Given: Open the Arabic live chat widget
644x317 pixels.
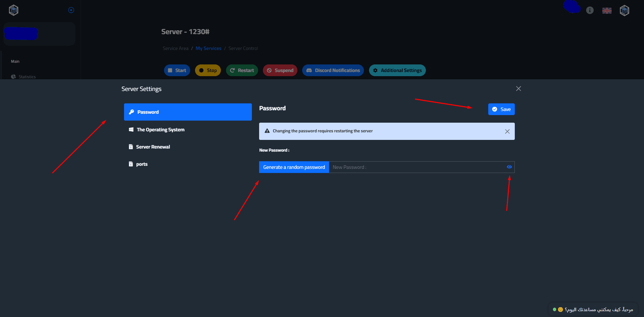Looking at the screenshot, I should (x=593, y=309).
